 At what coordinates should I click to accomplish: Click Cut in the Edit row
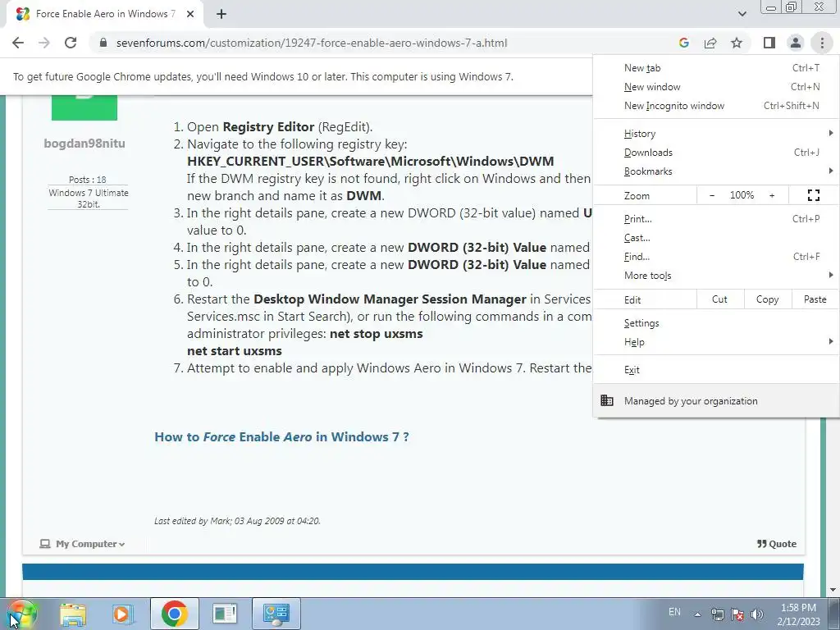[719, 299]
